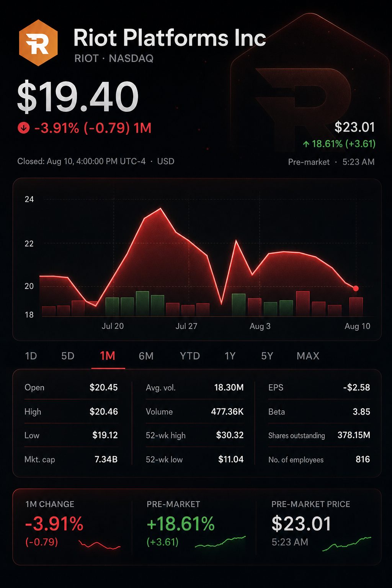The height and width of the screenshot is (588, 392).
Task: Click the High value $20.46
Action: [x=103, y=412]
